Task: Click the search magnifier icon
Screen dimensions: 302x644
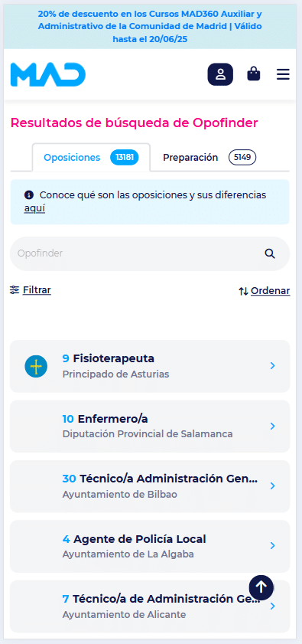Action: tap(270, 253)
